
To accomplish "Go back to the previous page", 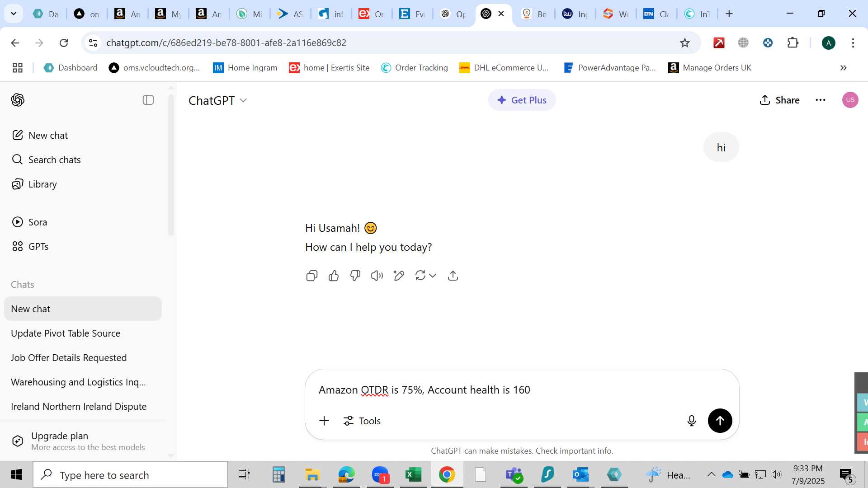I will [x=15, y=42].
